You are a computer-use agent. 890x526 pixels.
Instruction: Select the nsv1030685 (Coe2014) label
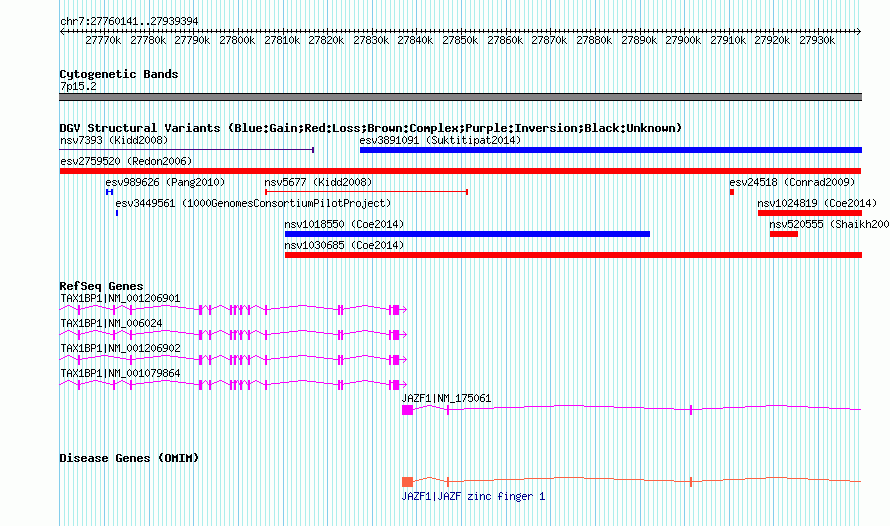(344, 246)
